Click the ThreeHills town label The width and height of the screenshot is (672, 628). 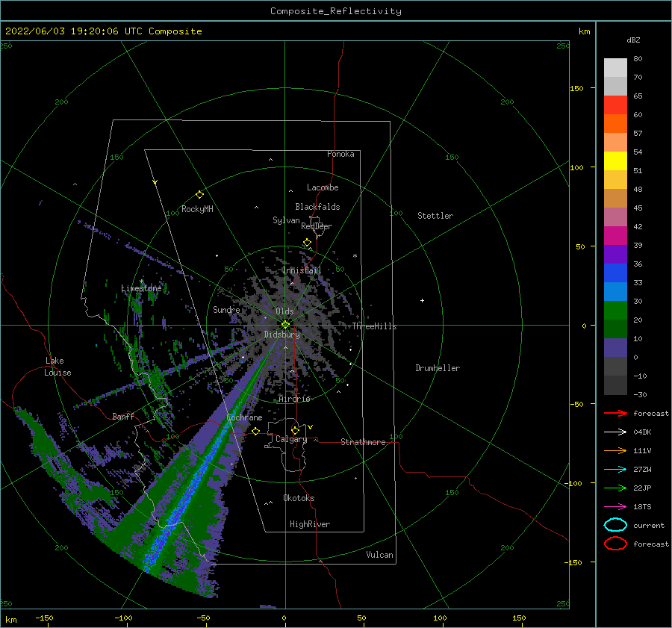(x=374, y=326)
